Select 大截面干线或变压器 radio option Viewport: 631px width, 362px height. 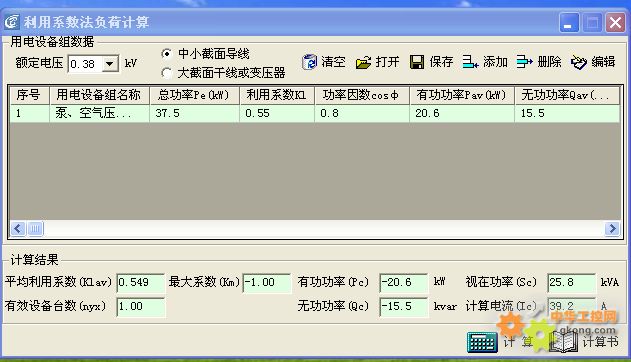166,73
